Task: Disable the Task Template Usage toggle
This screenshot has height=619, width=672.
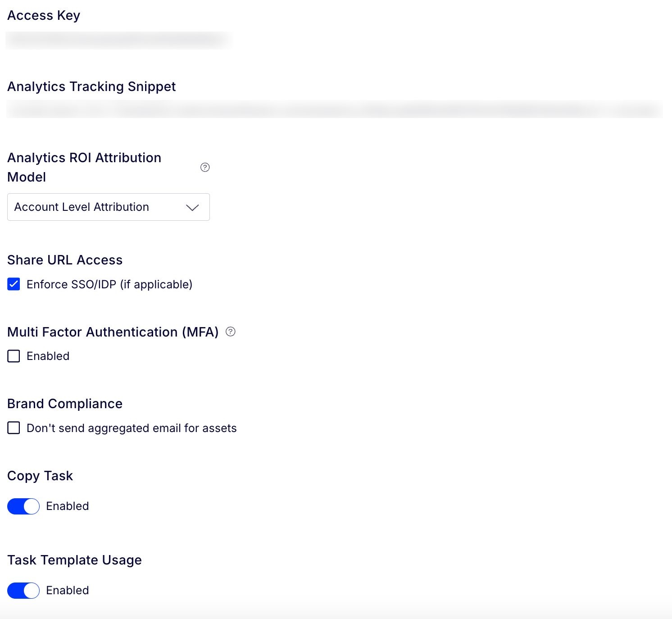Action: (x=23, y=591)
